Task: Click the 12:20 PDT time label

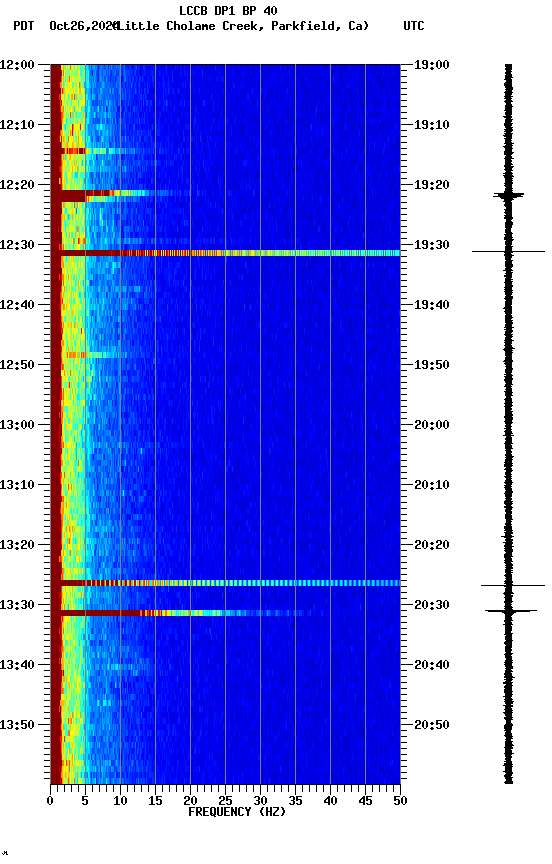Action: pyautogui.click(x=17, y=185)
